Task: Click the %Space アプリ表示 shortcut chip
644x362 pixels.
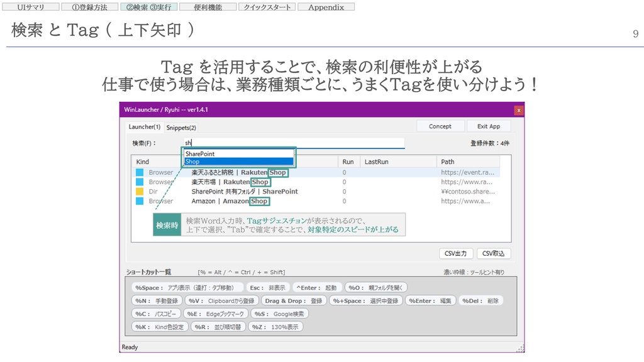Action: (x=187, y=288)
